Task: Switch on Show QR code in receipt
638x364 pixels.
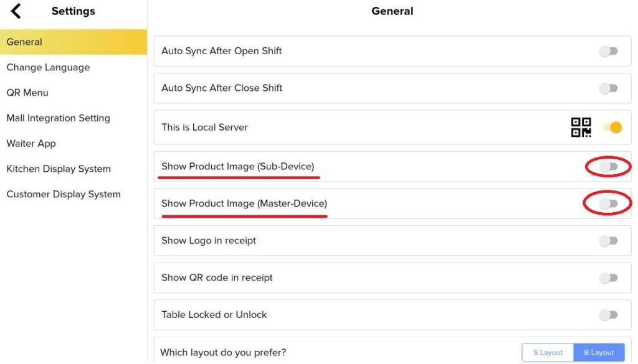Action: click(x=608, y=278)
